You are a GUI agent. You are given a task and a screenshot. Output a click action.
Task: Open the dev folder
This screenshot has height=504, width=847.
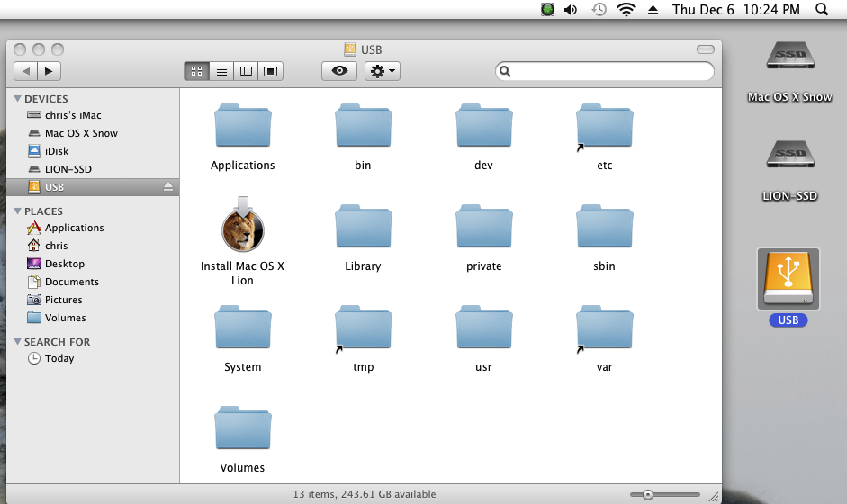483,126
